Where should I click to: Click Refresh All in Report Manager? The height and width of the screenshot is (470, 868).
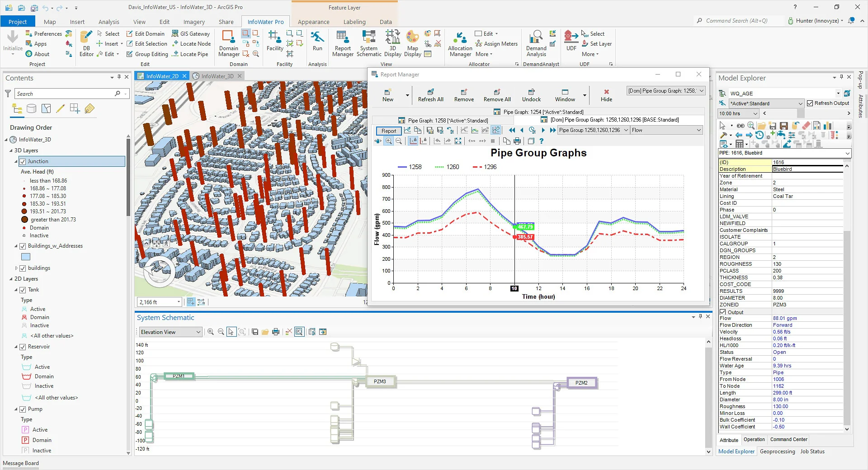430,95
